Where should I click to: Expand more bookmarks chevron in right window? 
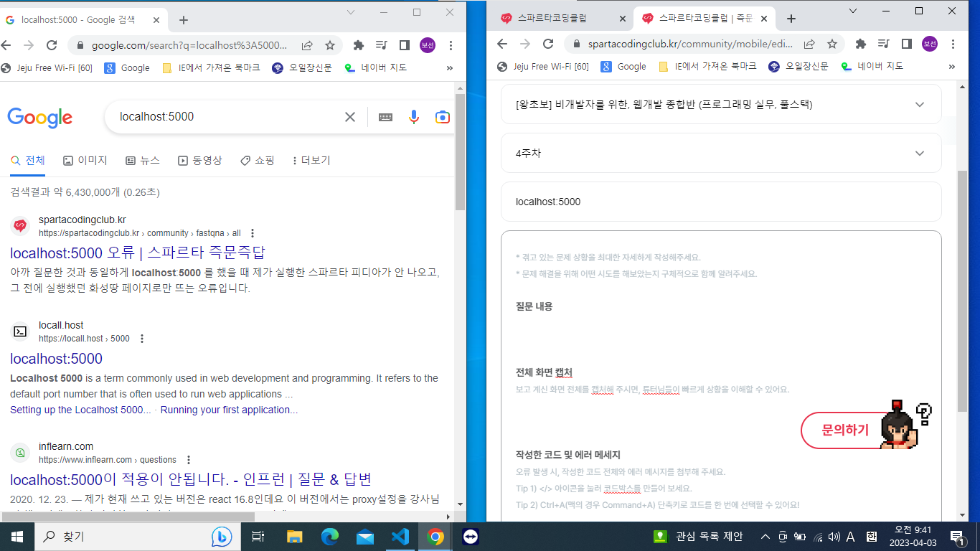[952, 67]
